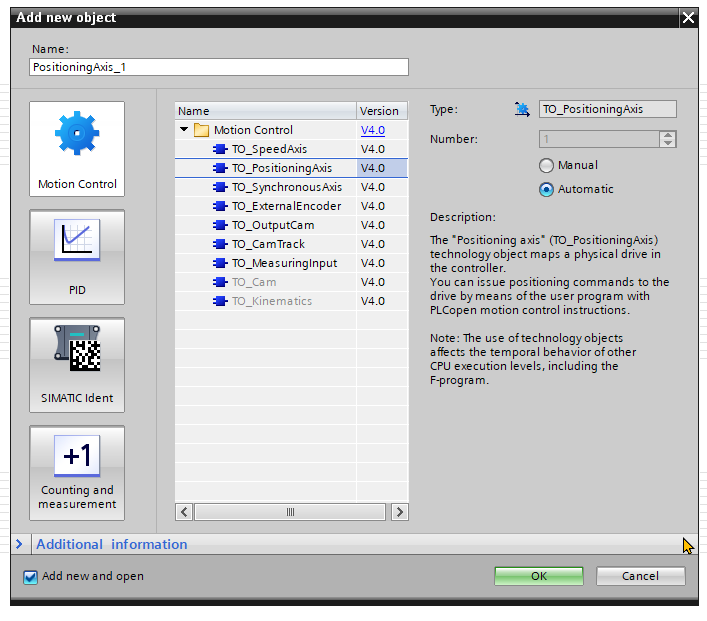
Task: Click the Motion Control folder icon
Action: pyautogui.click(x=201, y=130)
